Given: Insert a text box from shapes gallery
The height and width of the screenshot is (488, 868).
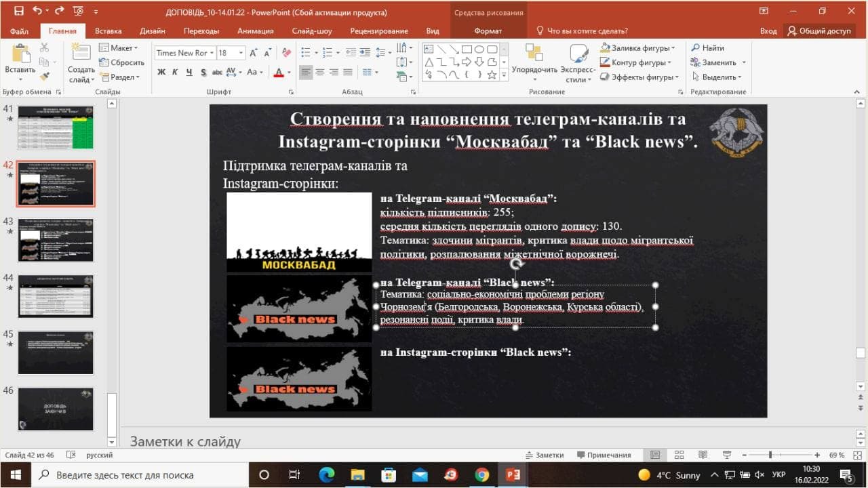Looking at the screenshot, I should click(x=429, y=49).
